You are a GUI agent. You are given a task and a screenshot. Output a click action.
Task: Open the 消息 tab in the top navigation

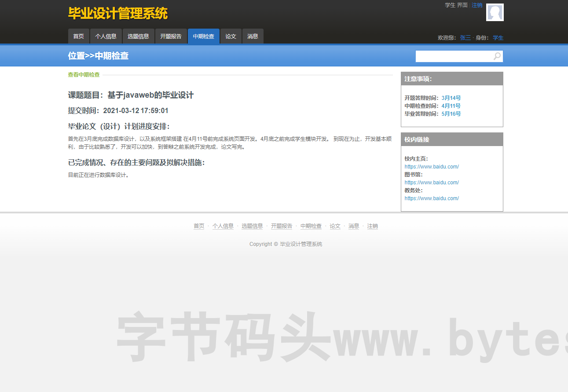[253, 36]
